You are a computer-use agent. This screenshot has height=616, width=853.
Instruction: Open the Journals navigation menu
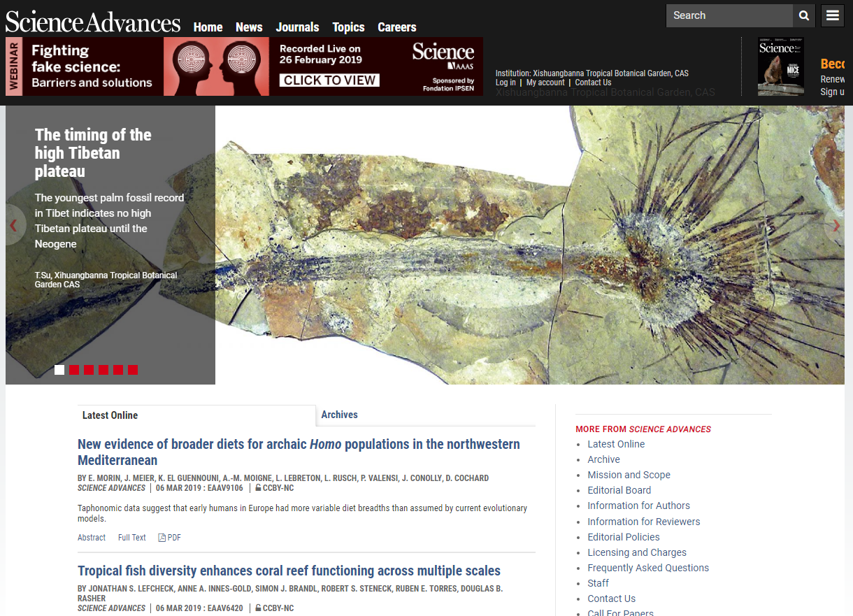pyautogui.click(x=297, y=27)
